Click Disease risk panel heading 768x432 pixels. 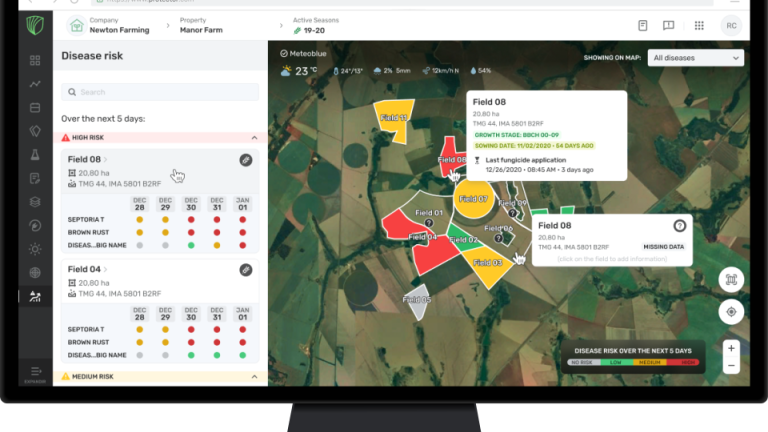click(92, 56)
